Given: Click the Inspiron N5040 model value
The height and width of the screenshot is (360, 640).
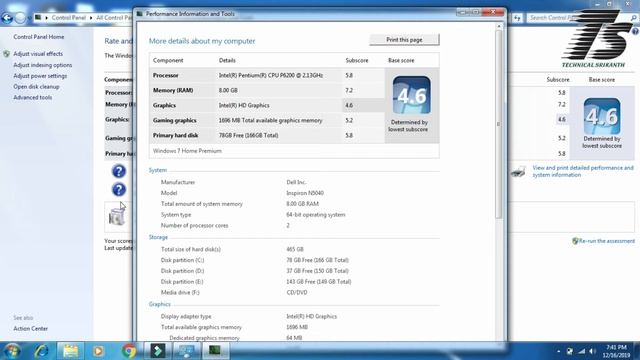Looking at the screenshot, I should 305,193.
